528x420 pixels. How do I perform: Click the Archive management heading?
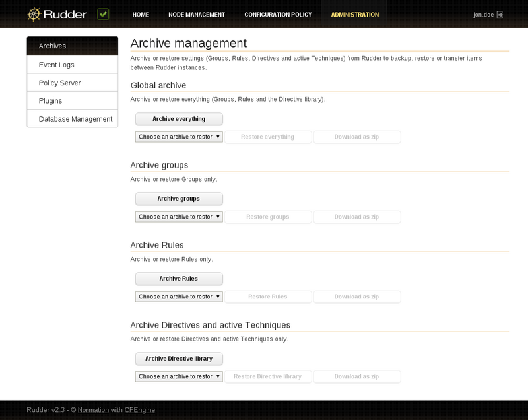[189, 43]
